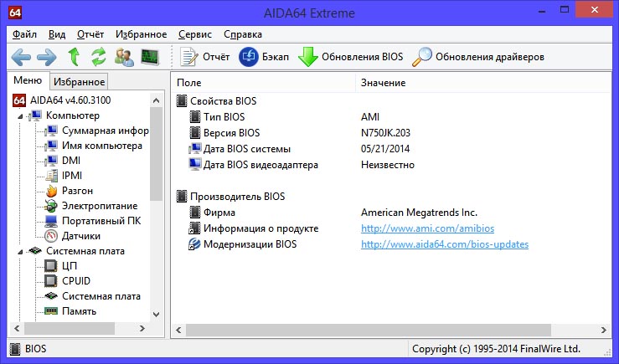
Task: Open Системная плата child item below CPUID
Action: [x=92, y=295]
